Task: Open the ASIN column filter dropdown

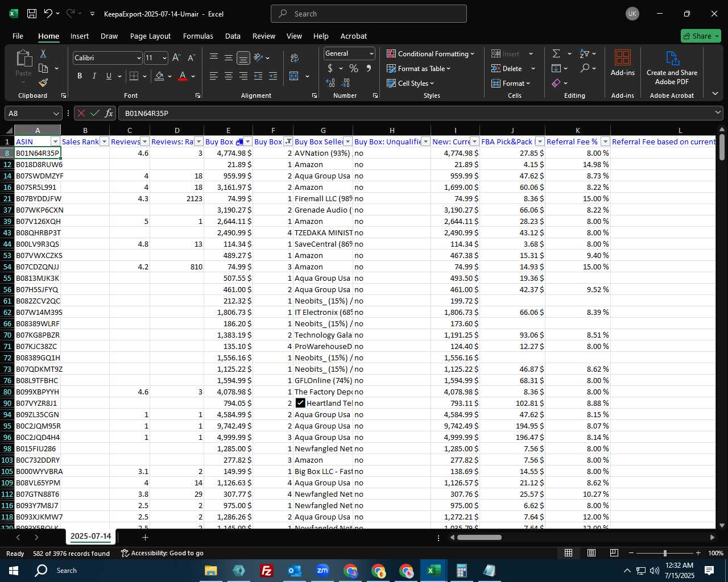Action: click(x=55, y=142)
